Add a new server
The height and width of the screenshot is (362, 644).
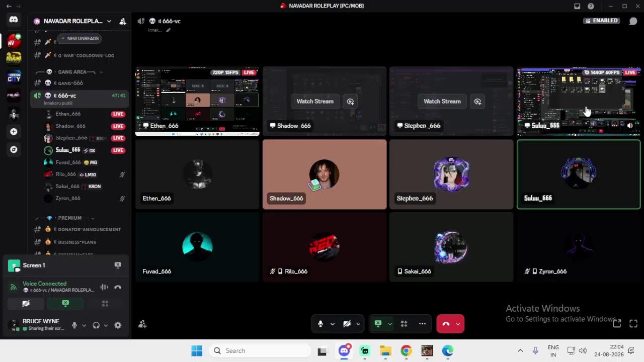click(14, 132)
